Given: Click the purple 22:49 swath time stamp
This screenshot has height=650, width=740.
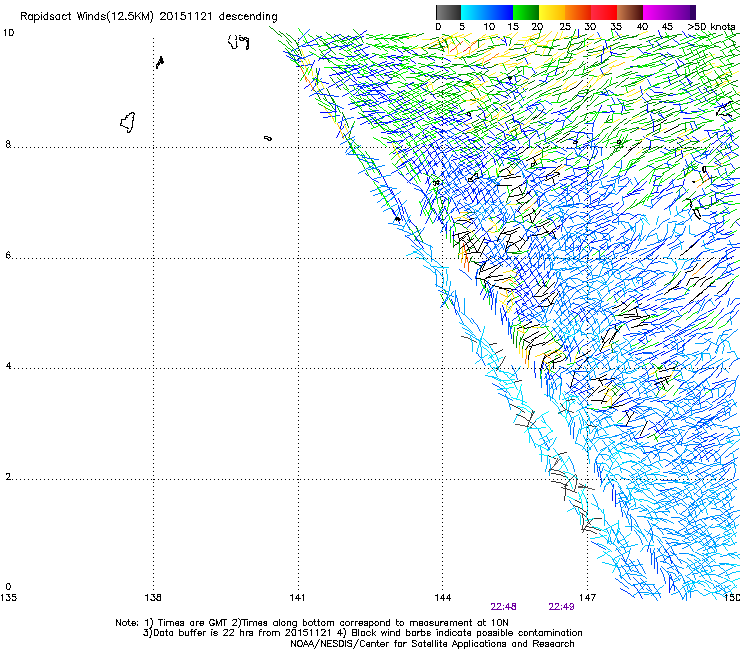Looking at the screenshot, I should coord(561,607).
